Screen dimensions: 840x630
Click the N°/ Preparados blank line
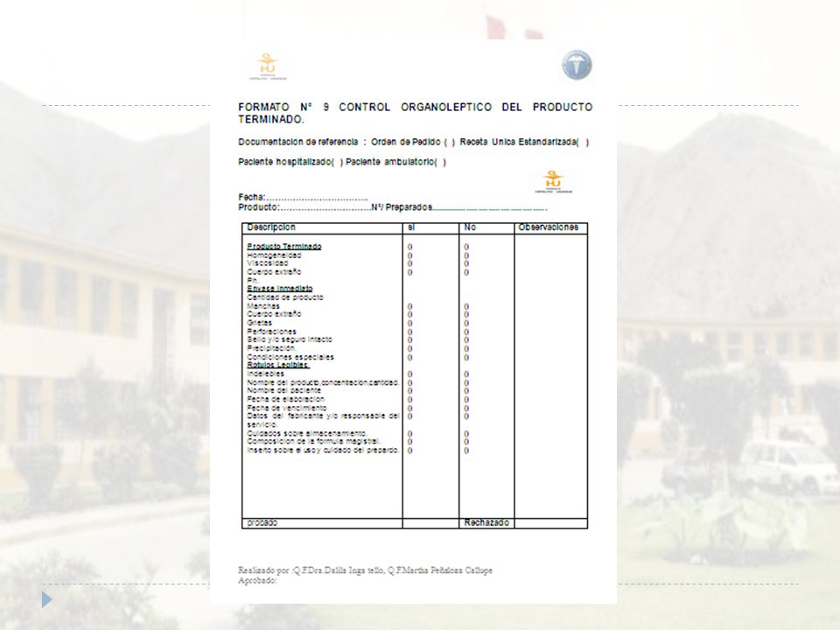point(490,207)
